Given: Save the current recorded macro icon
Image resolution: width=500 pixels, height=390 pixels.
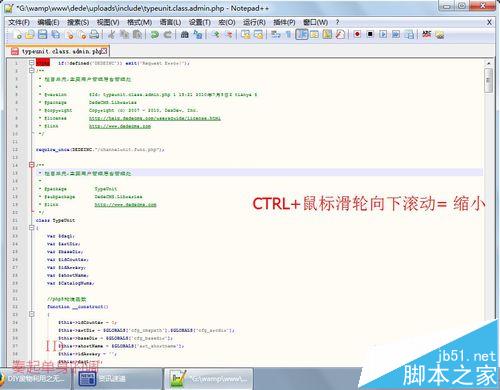Looking at the screenshot, I should 409,34.
